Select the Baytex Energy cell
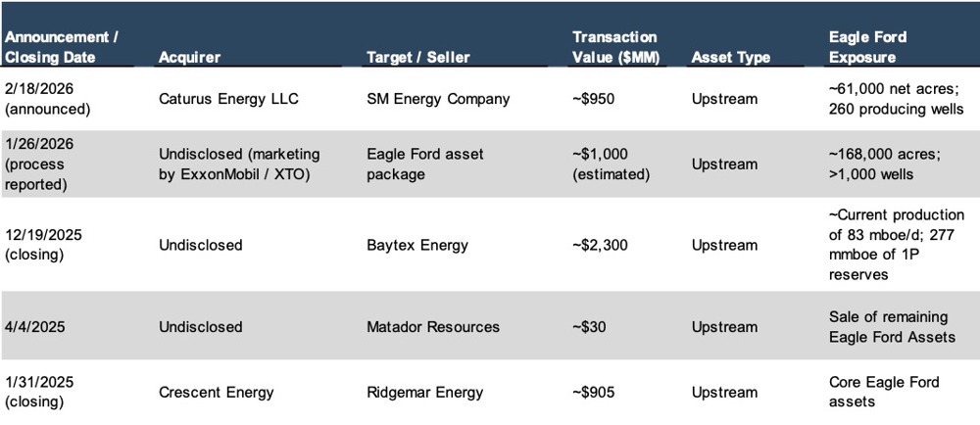 pos(418,245)
